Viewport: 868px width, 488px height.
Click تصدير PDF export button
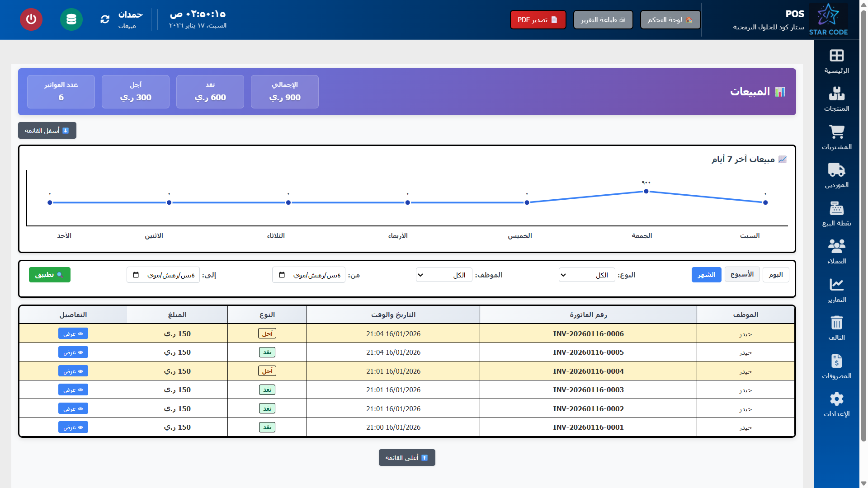pos(538,19)
